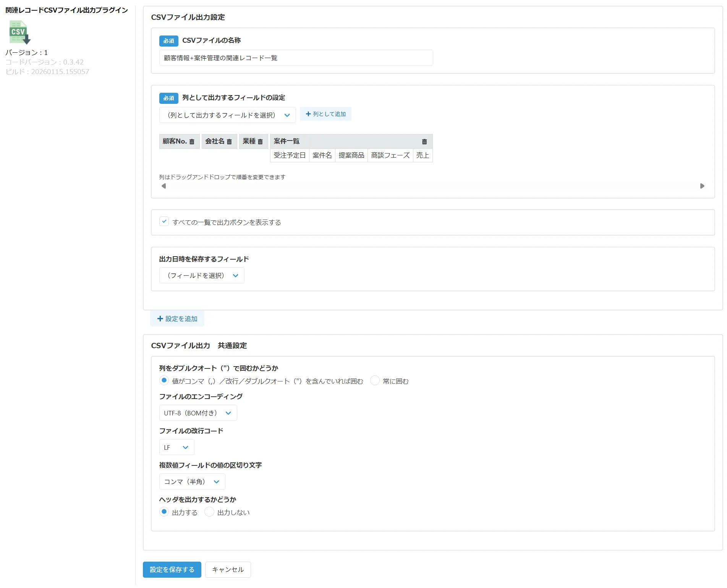Click the CSVファイルの名称 input field

tap(296, 58)
